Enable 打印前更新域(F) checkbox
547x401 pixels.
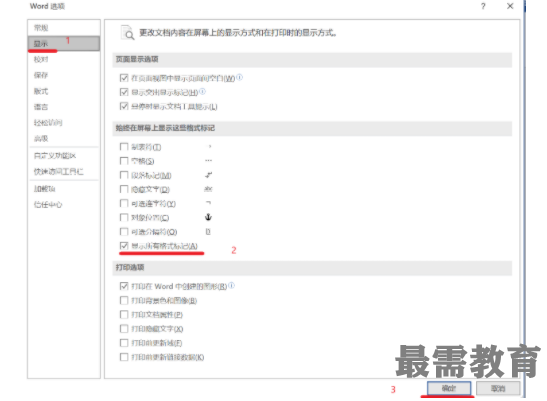pos(124,343)
